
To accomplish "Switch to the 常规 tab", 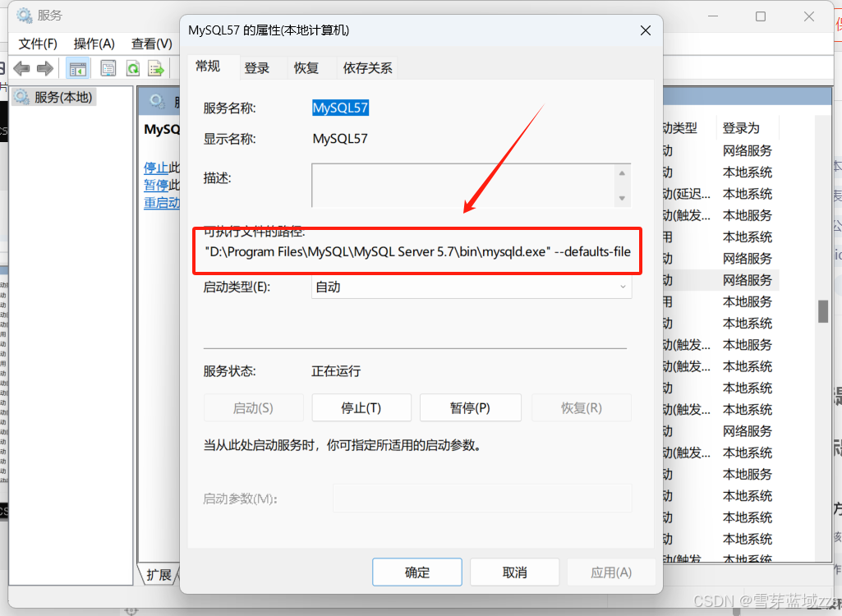I will (209, 67).
